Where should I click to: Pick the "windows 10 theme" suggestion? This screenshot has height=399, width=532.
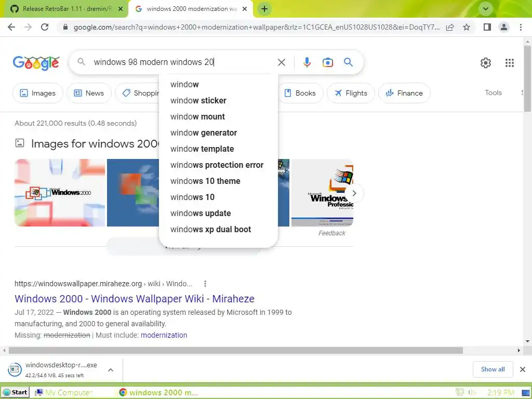(x=218, y=181)
